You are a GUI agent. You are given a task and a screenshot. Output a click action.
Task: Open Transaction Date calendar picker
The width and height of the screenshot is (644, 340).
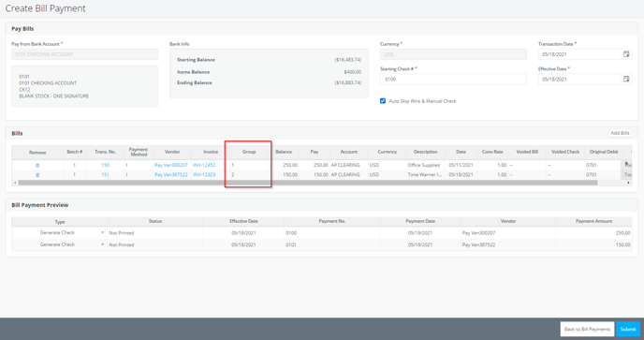coord(626,54)
